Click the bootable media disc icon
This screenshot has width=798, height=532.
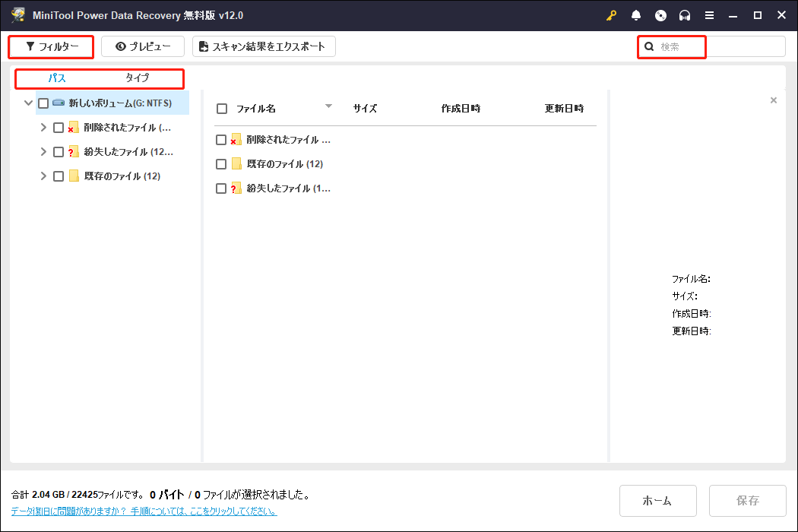[x=660, y=15]
